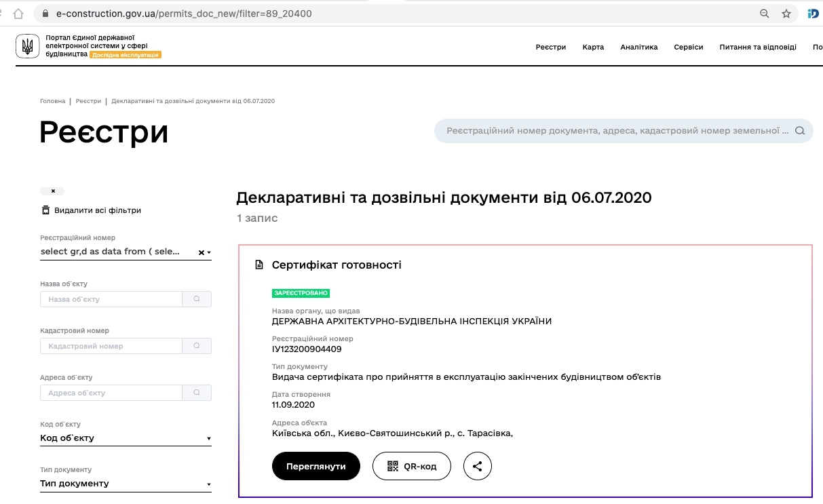The height and width of the screenshot is (504, 823).
Task: Bookmark this page with the star icon
Action: click(x=786, y=14)
